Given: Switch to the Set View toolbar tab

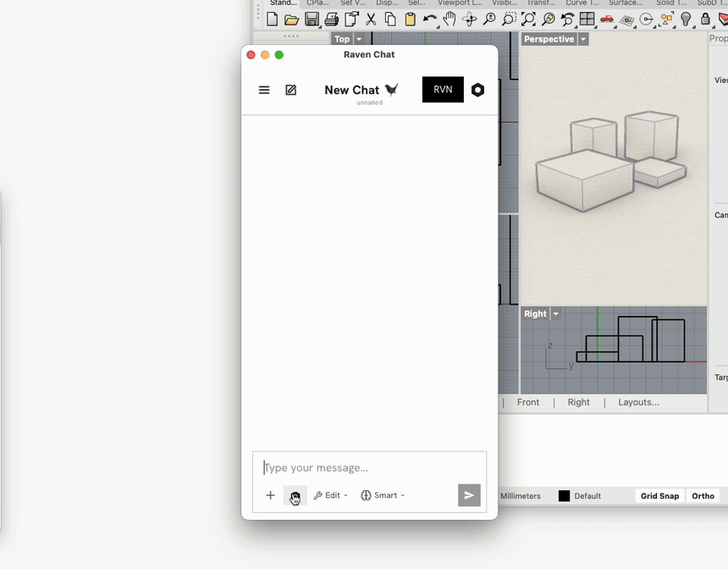Looking at the screenshot, I should [x=353, y=3].
